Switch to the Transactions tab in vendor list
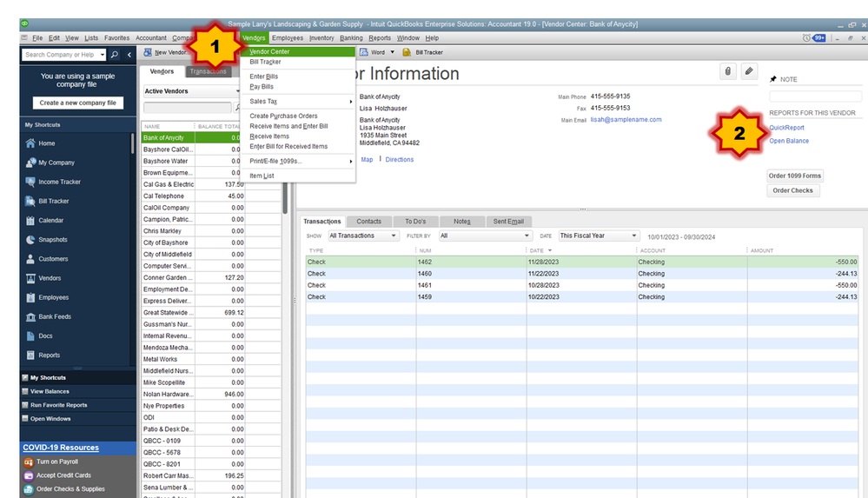The image size is (868, 498). click(x=208, y=71)
